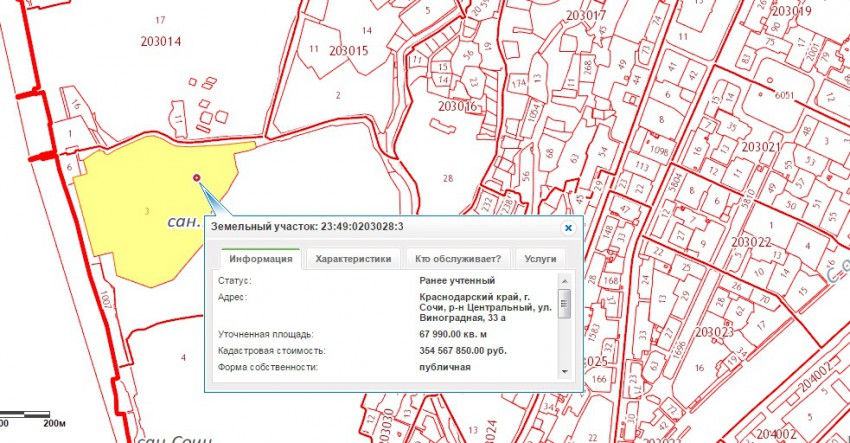Screen dimensions: 850x443
Task: Select parcel 28 on the map
Action: coord(447,178)
